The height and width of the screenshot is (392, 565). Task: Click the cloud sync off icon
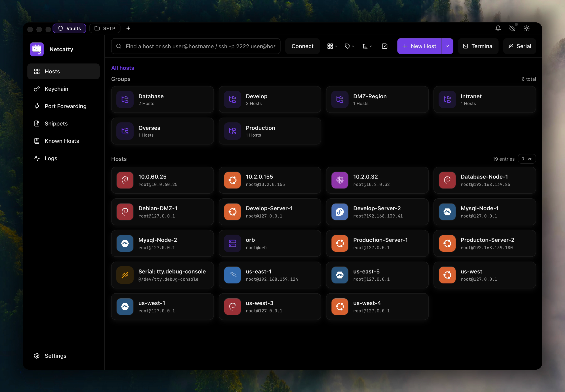pyautogui.click(x=512, y=28)
